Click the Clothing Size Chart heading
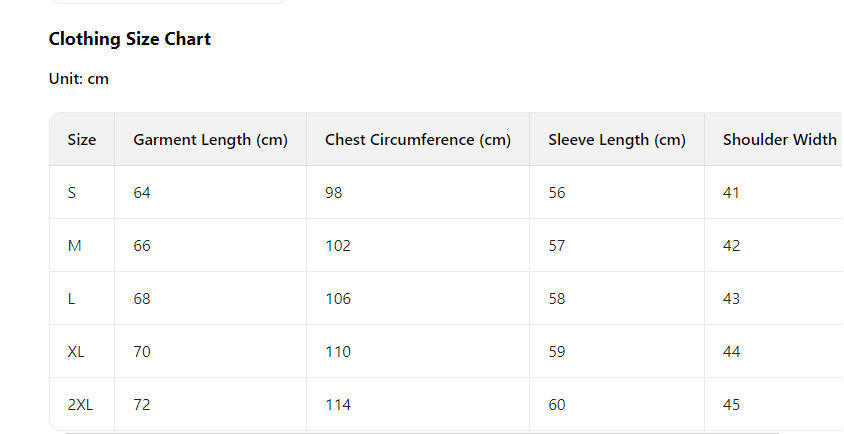844x434 pixels. [x=130, y=39]
